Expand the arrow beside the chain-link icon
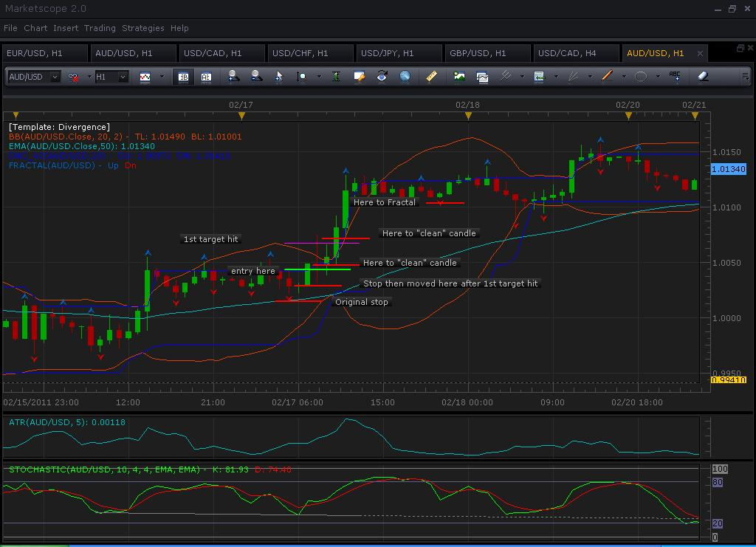This screenshot has height=547, width=756. point(89,77)
